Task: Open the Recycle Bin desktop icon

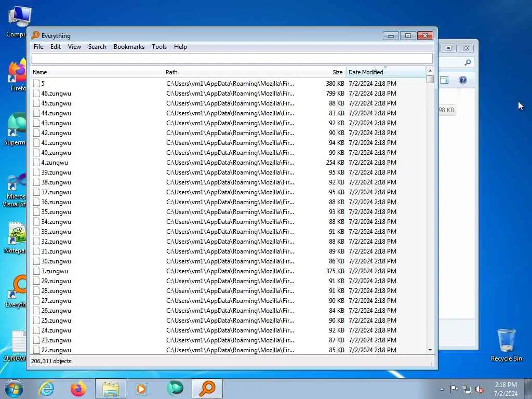Action: (506, 345)
